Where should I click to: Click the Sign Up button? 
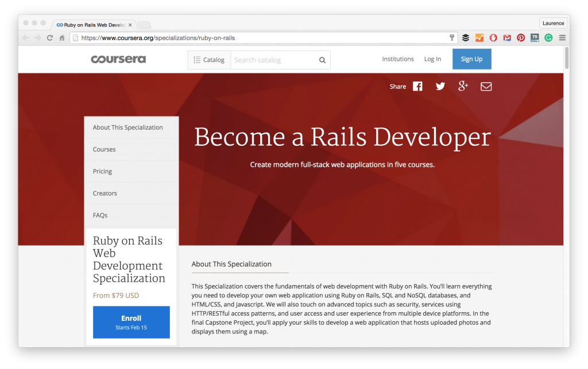click(472, 59)
